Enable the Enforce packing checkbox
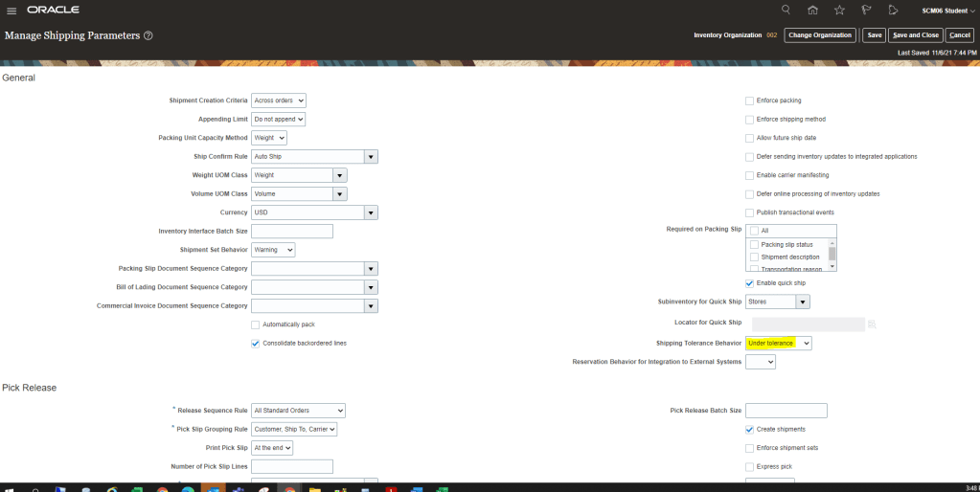 pos(750,101)
